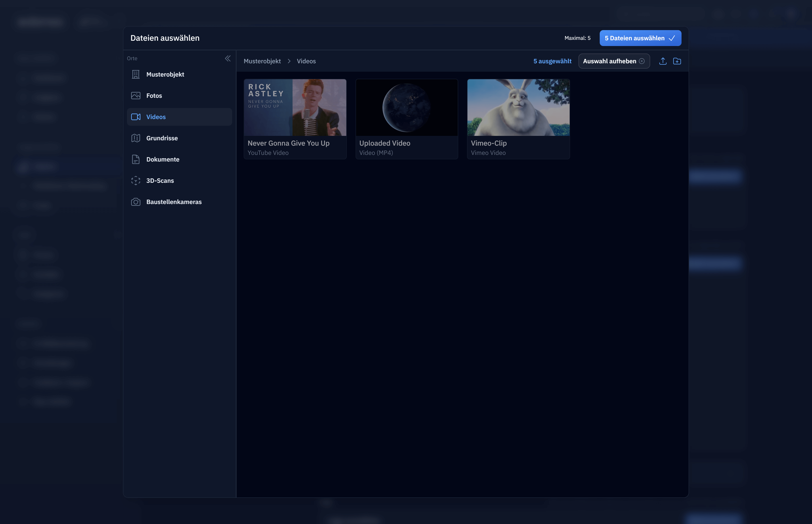Click the Fotos picture icon
This screenshot has height=524, width=812.
point(136,96)
